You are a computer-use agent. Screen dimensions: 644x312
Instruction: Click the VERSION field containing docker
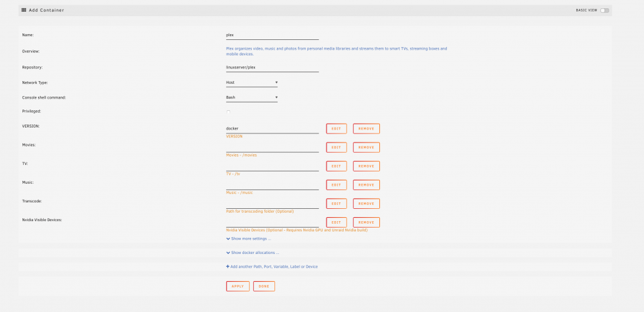click(x=272, y=129)
